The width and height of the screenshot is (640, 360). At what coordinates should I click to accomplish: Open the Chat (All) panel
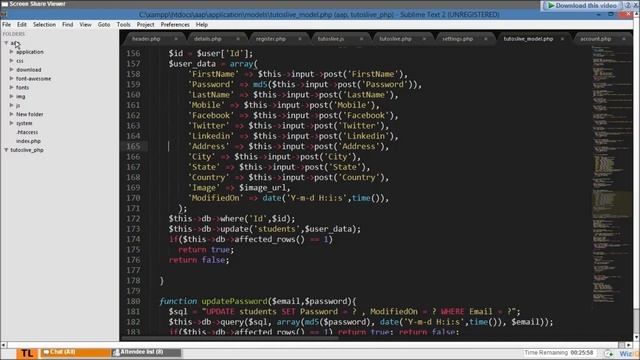[75, 352]
